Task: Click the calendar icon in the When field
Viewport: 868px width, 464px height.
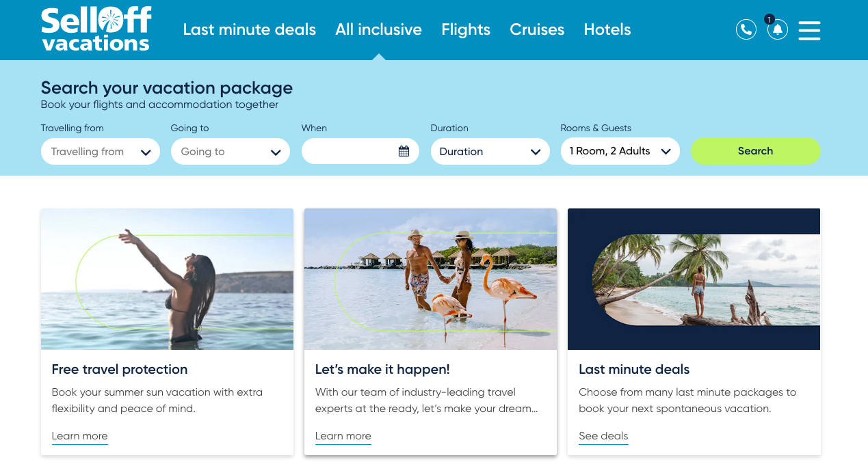Action: click(x=402, y=151)
